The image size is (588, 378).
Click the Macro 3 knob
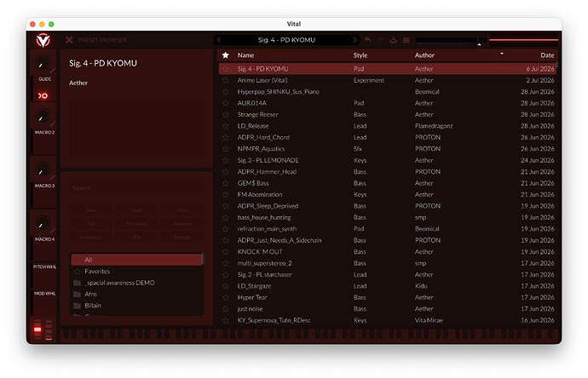(x=43, y=169)
